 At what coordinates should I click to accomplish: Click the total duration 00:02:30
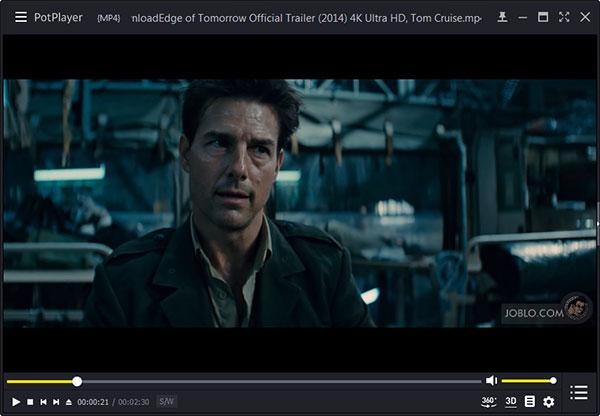[134, 402]
